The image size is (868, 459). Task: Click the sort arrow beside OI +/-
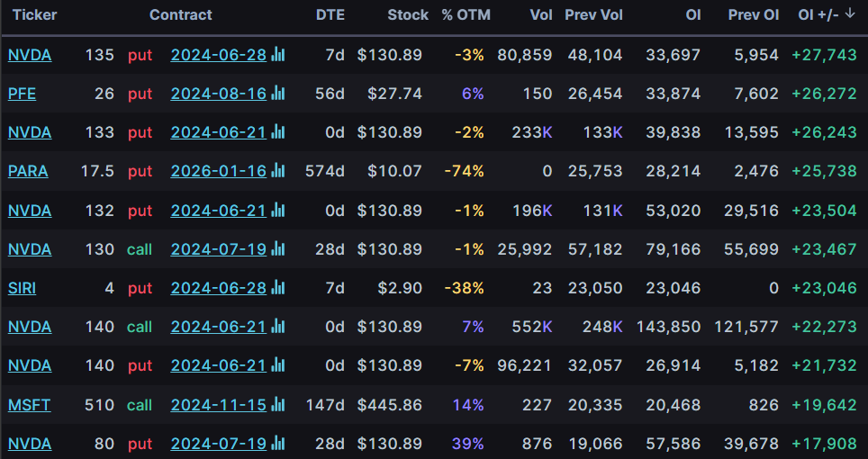(850, 13)
